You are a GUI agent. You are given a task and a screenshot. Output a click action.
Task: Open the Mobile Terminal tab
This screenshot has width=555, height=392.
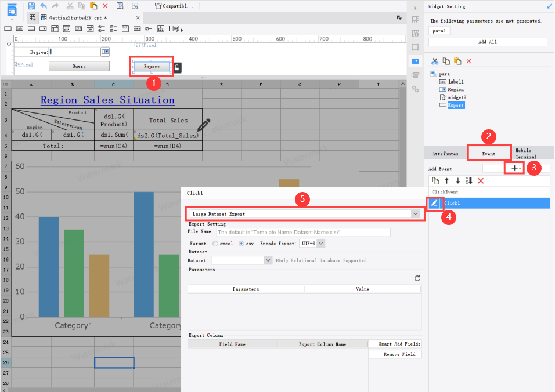[525, 153]
